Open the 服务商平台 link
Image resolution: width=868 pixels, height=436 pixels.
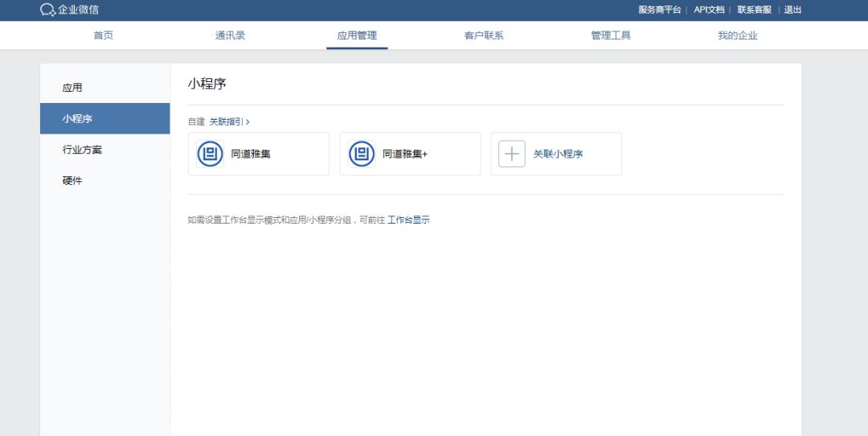[x=659, y=10]
